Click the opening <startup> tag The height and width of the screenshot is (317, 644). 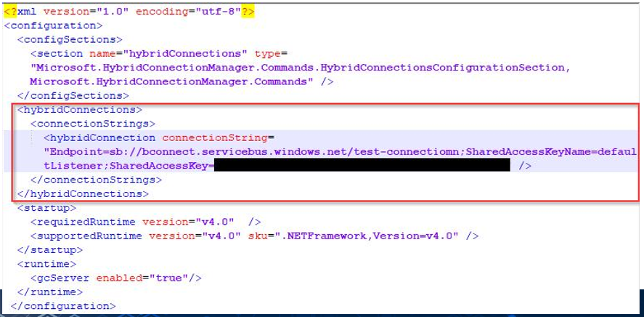click(46, 208)
